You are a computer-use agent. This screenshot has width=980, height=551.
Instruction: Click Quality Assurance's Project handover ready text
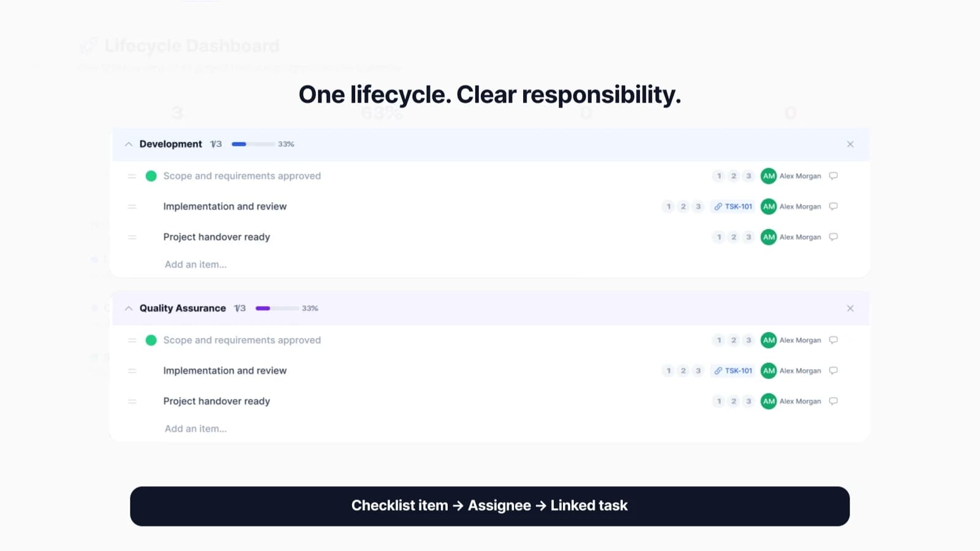pyautogui.click(x=216, y=402)
